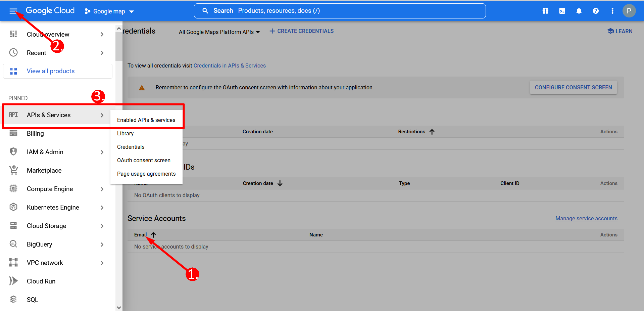
Task: Open the three-dot settings menu
Action: point(612,11)
